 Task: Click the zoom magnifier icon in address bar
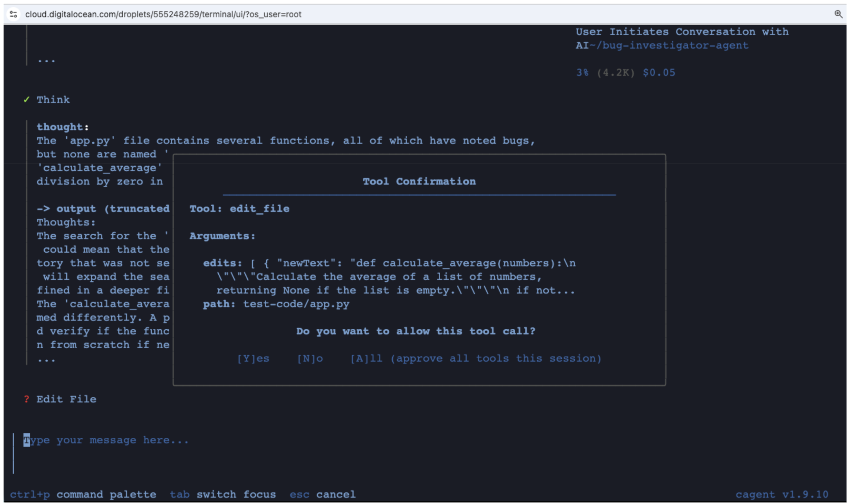[x=838, y=14]
